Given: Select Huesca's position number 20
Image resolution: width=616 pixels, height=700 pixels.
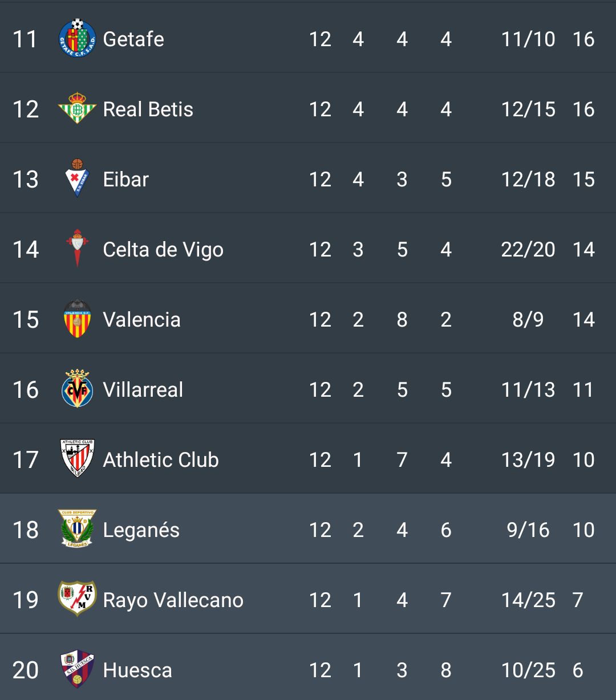Looking at the screenshot, I should tap(26, 670).
